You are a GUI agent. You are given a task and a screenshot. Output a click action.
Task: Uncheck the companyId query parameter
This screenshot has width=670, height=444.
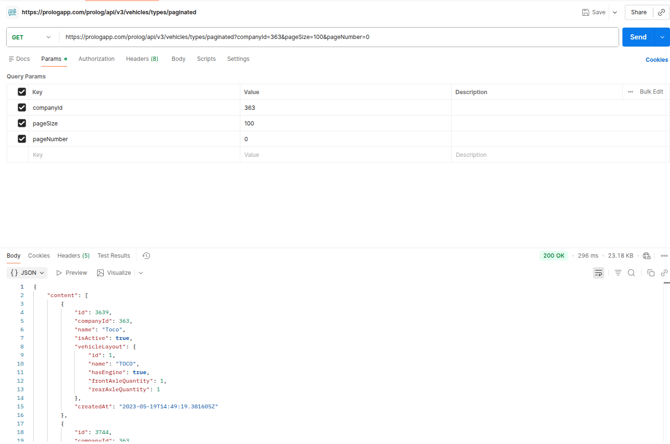[22, 108]
